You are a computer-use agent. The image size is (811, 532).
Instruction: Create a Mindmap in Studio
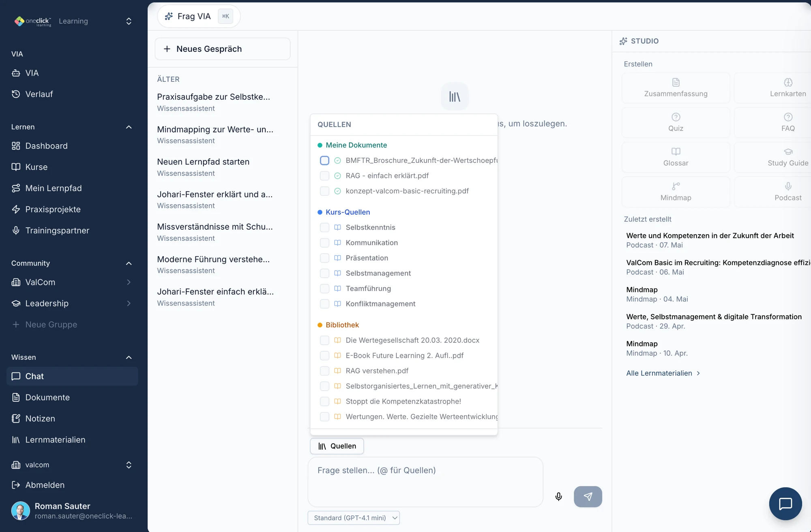point(676,192)
